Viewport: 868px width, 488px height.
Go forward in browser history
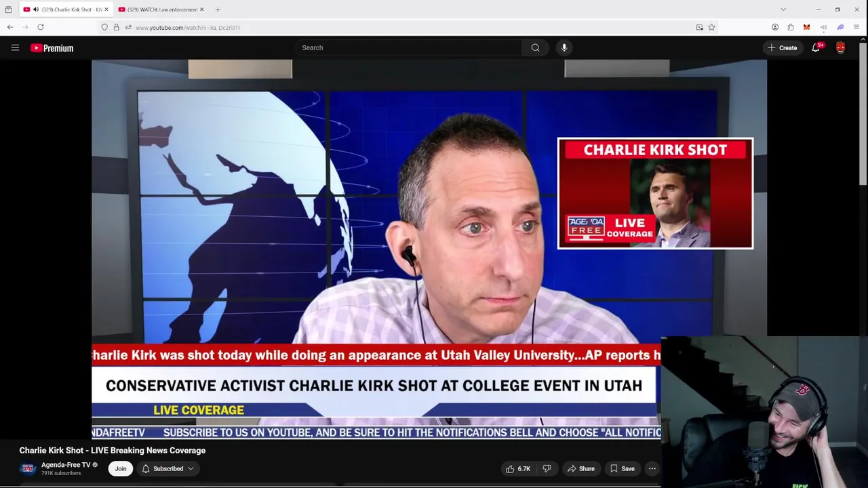25,27
